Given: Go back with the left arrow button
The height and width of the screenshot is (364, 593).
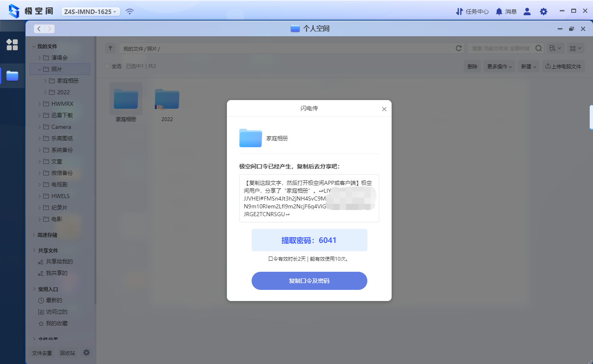Looking at the screenshot, I should coord(39,29).
